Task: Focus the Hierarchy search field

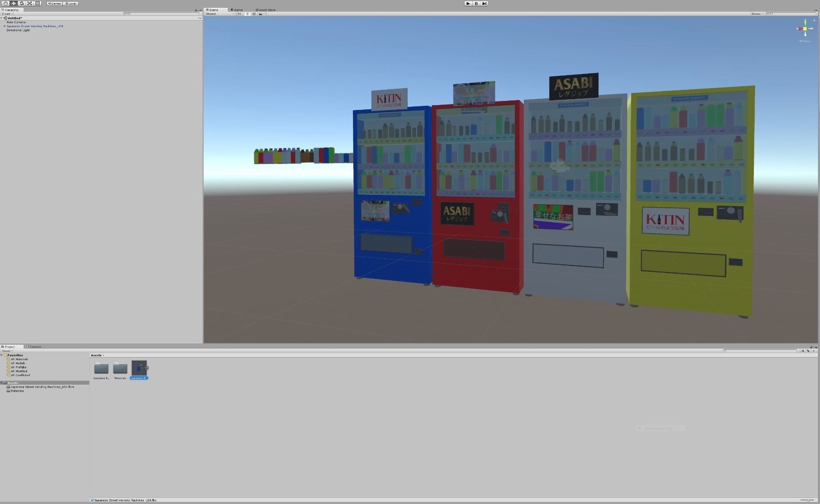Action: click(161, 14)
